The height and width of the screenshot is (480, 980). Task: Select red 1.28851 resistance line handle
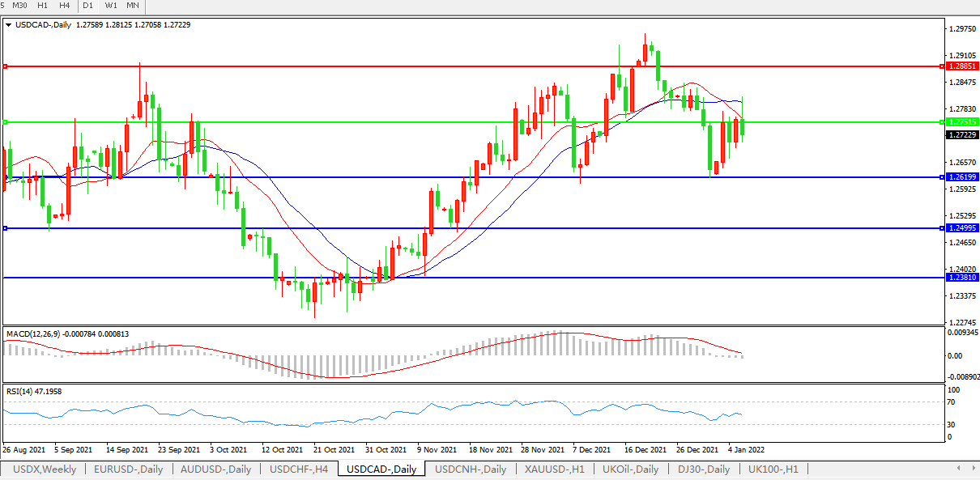(x=6, y=66)
